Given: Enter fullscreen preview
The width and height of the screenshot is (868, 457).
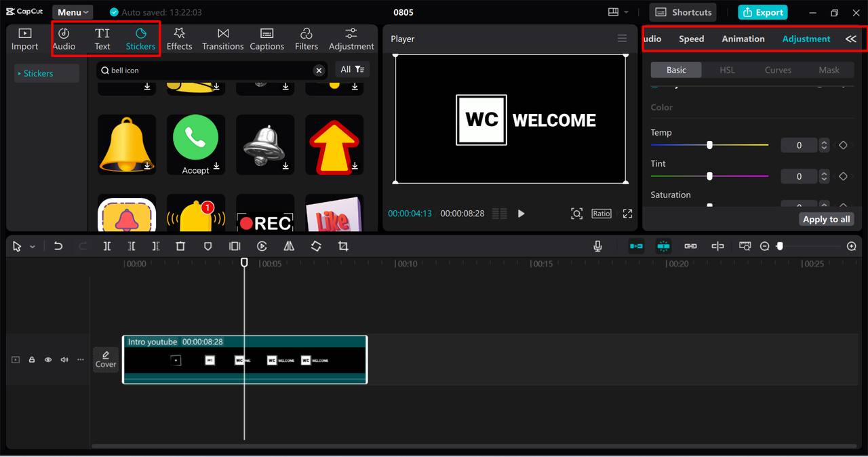Looking at the screenshot, I should pos(627,214).
